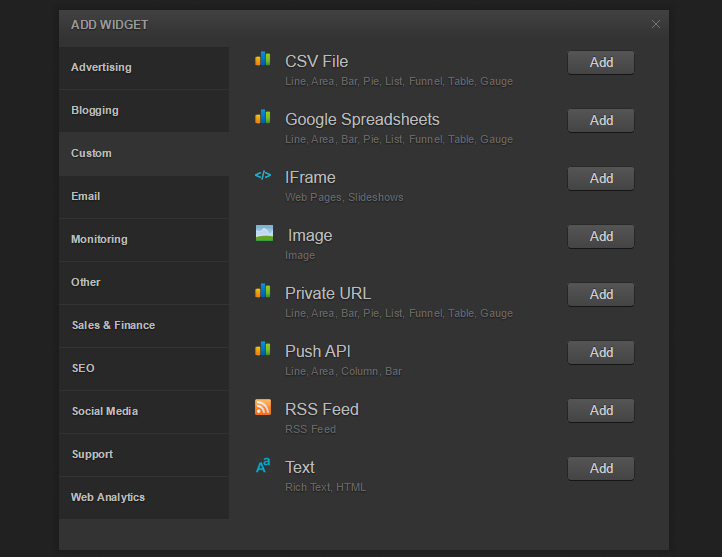This screenshot has width=722, height=557.
Task: Click the IFrame code brackets icon
Action: pos(263,175)
